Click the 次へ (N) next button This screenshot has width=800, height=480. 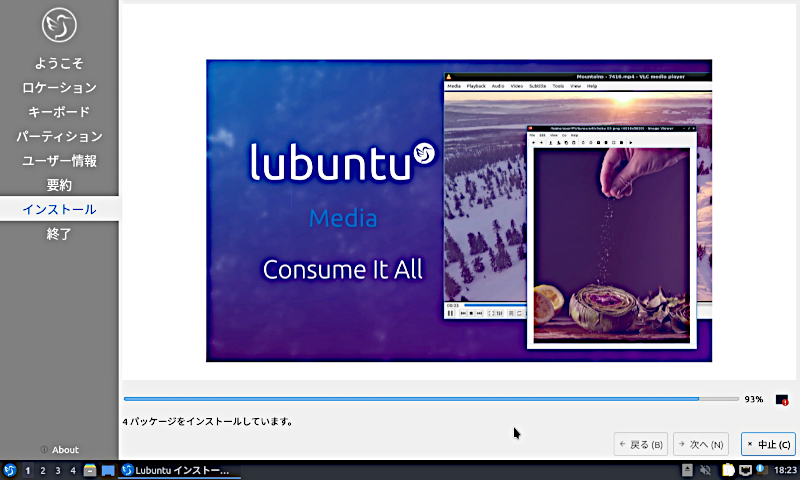click(x=701, y=444)
